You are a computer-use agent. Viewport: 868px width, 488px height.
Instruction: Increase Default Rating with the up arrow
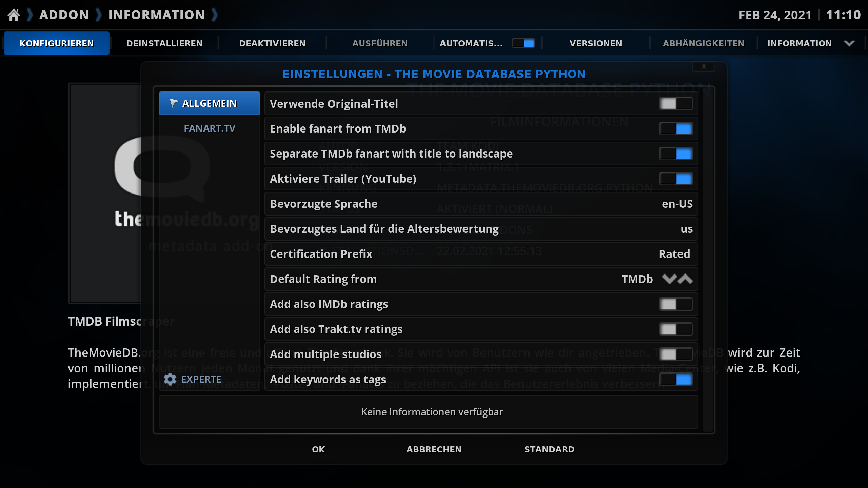685,279
